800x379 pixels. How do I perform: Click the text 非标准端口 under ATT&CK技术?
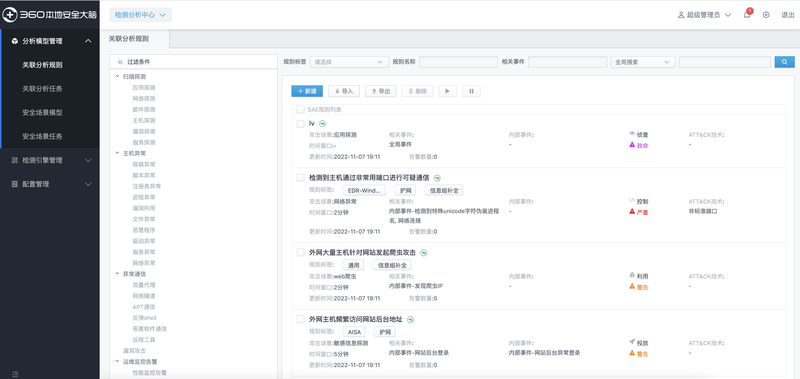coord(703,211)
